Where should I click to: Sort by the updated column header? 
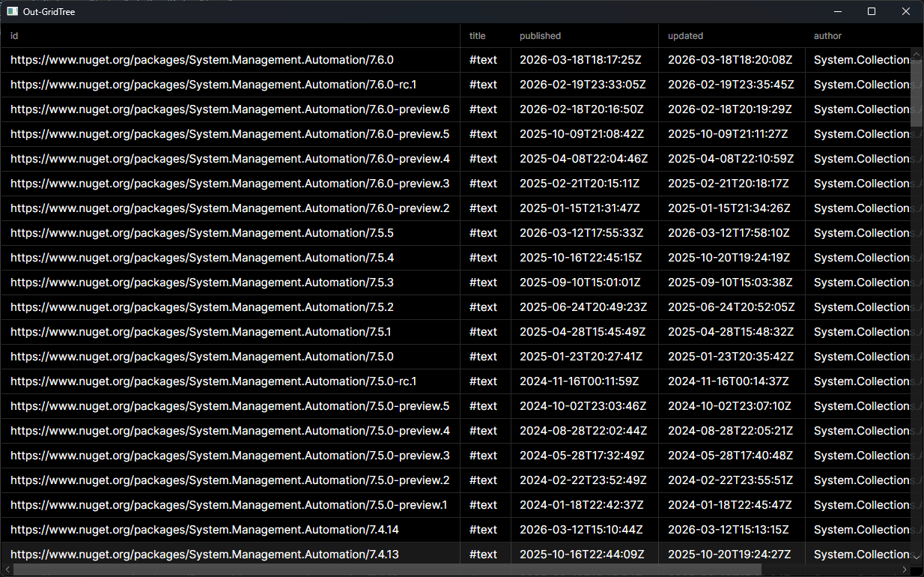pyautogui.click(x=732, y=35)
